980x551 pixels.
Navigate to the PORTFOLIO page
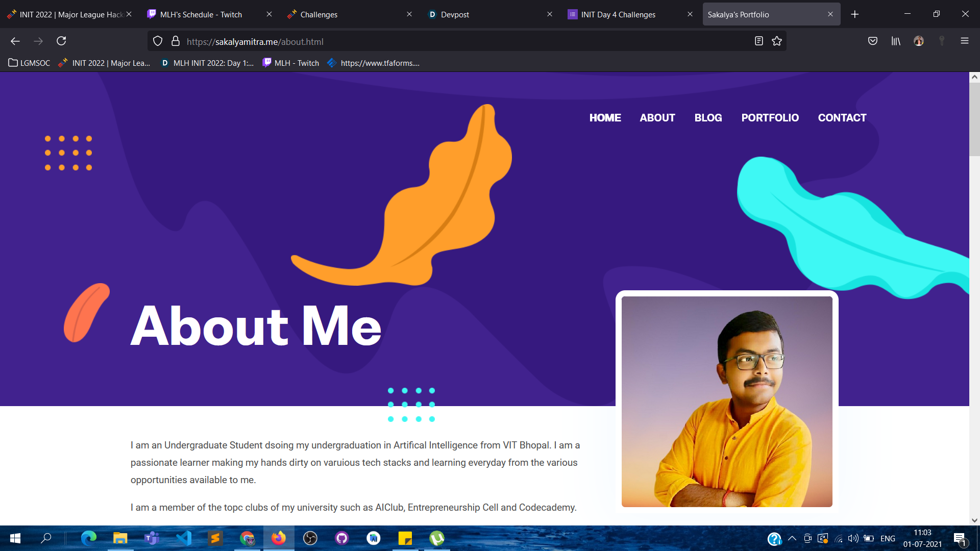(770, 117)
